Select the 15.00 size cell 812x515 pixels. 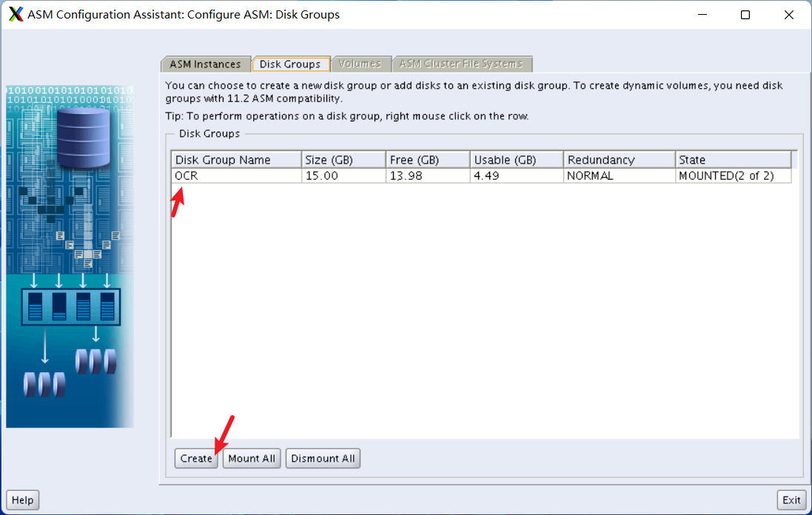tap(343, 175)
